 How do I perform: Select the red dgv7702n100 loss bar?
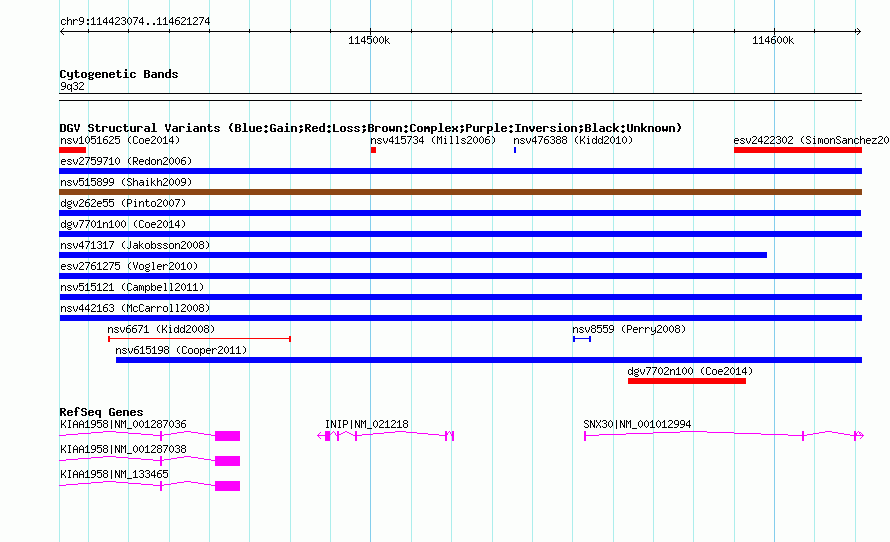pos(687,381)
